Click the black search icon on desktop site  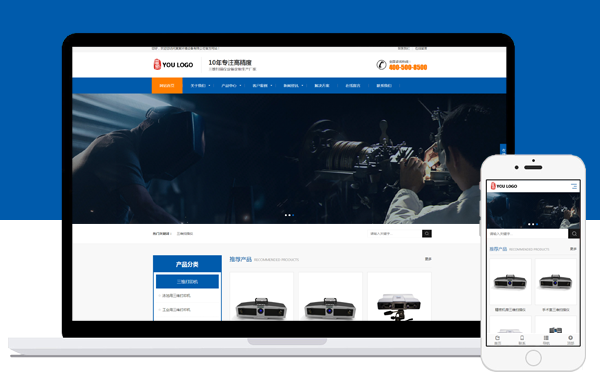(427, 233)
